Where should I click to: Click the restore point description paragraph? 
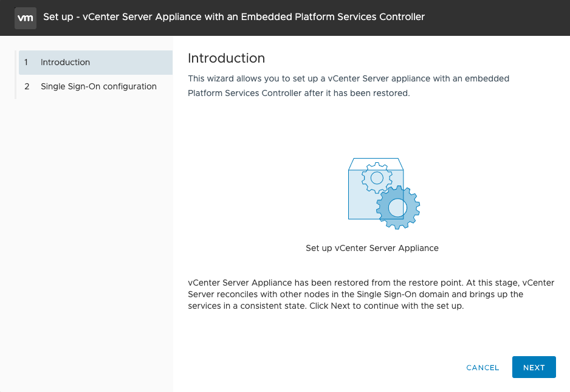click(x=355, y=294)
